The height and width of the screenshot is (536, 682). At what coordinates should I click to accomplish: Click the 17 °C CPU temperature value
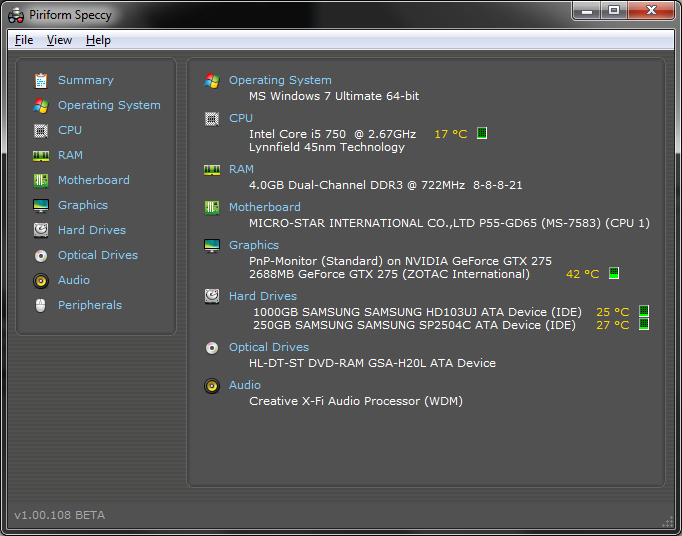451,134
